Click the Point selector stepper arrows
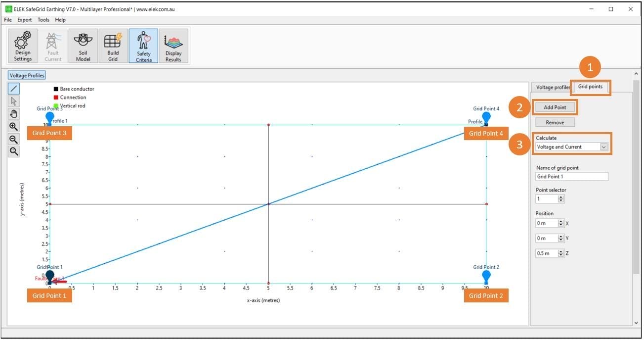644x340 pixels. point(560,199)
